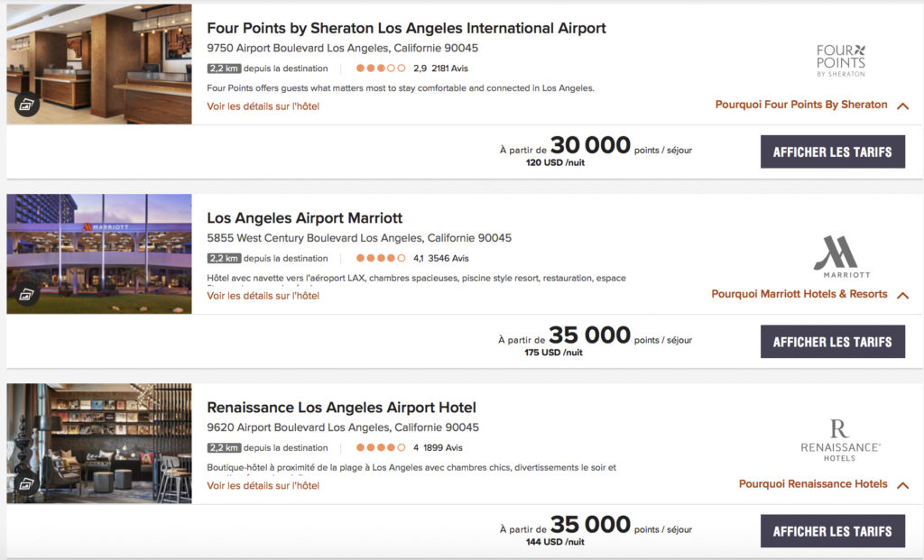Collapse the Pourquoi Four Points By Sheraton chevron
Screen dimensions: 924x560
(x=902, y=106)
